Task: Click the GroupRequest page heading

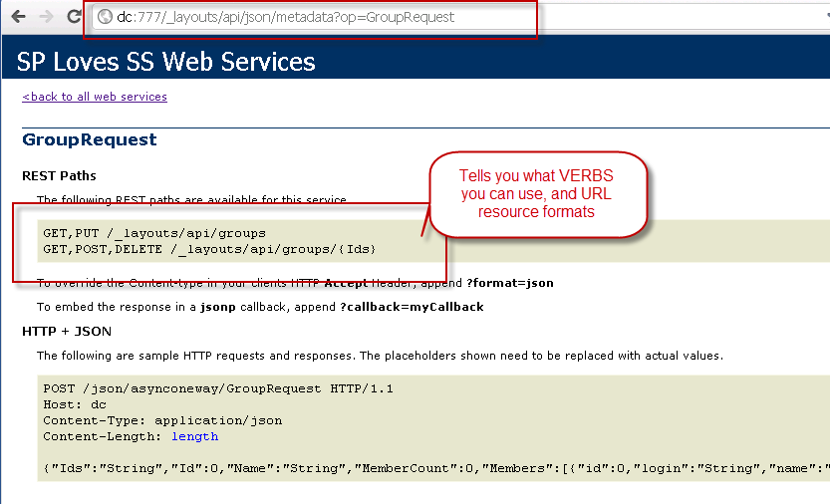Action: 90,140
